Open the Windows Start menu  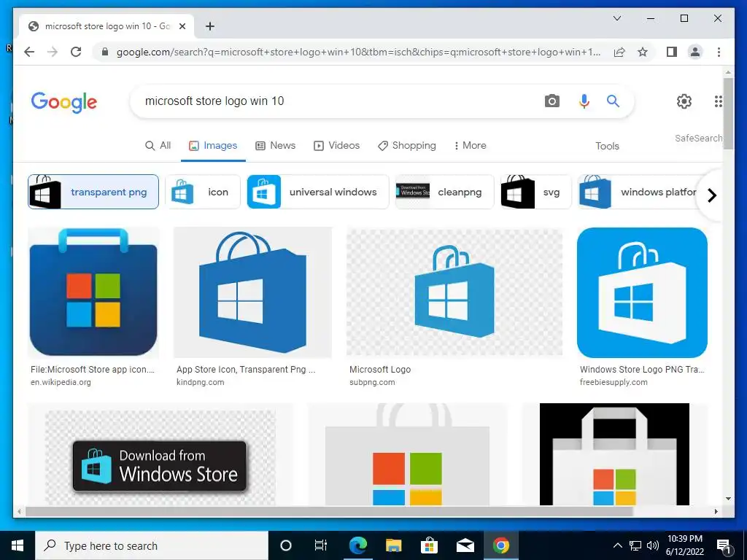pyautogui.click(x=18, y=545)
